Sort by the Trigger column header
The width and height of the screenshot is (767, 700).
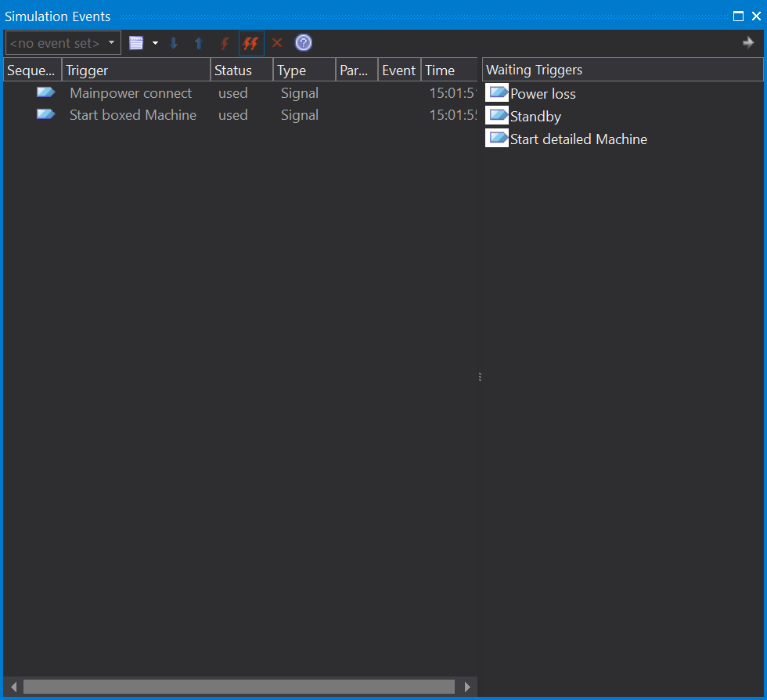click(x=135, y=70)
